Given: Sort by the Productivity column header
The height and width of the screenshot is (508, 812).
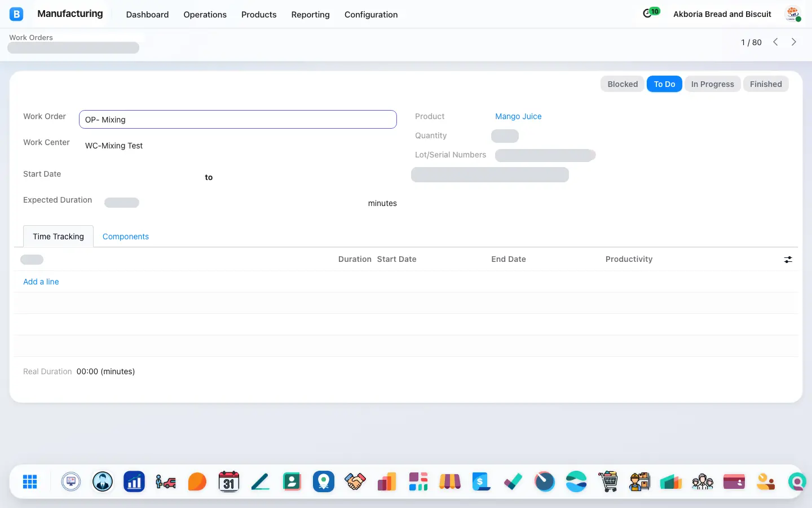Looking at the screenshot, I should [x=629, y=259].
